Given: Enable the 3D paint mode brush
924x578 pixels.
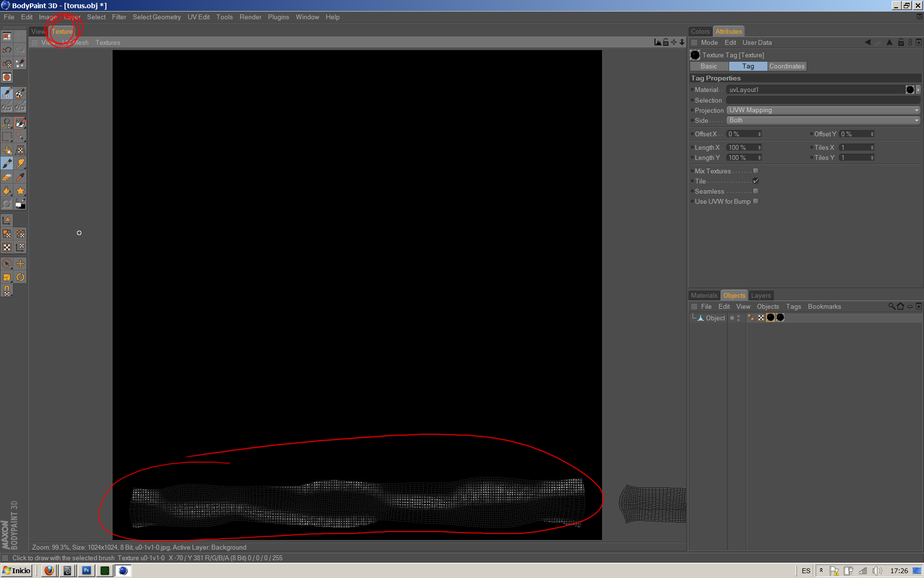Looking at the screenshot, I should [7, 93].
